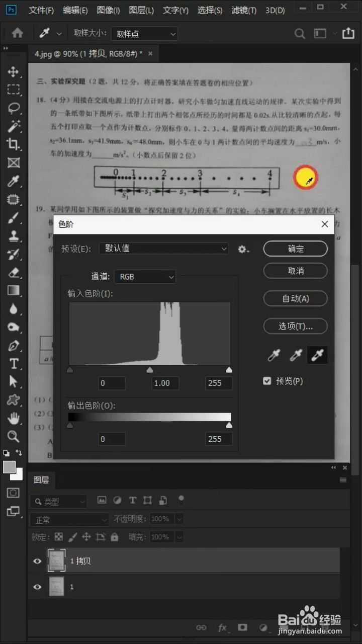
Task: Click 自动(A) button in Levels
Action: pyautogui.click(x=296, y=298)
